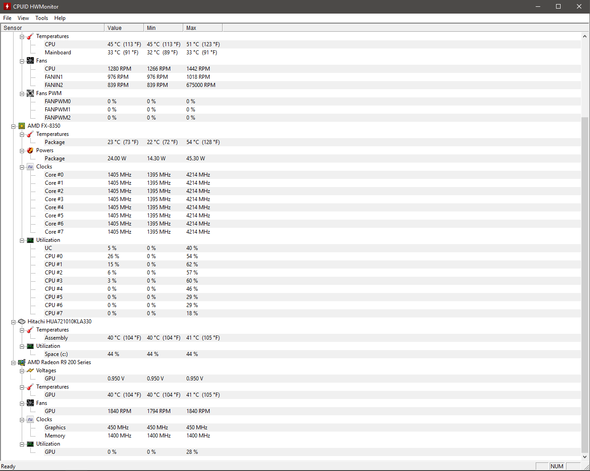Collapse the Radeon Voltages group

click(22, 371)
